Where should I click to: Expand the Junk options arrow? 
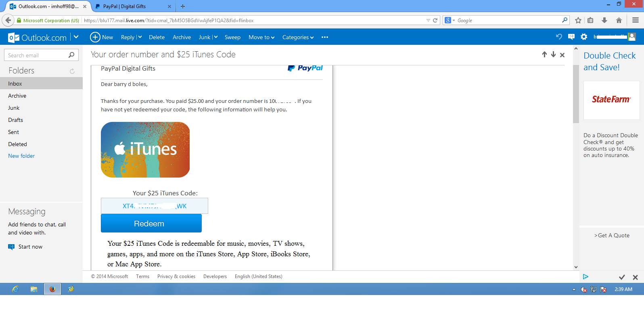coord(215,37)
